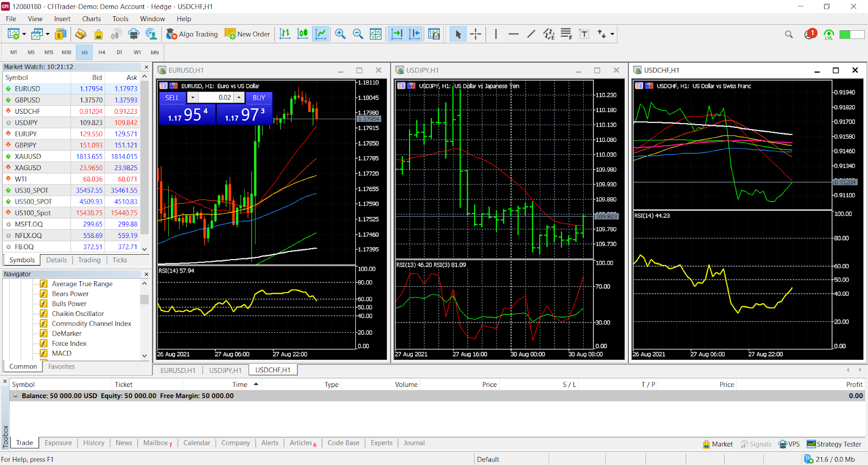Switch timeframe to M30
The width and height of the screenshot is (868, 465).
[67, 53]
